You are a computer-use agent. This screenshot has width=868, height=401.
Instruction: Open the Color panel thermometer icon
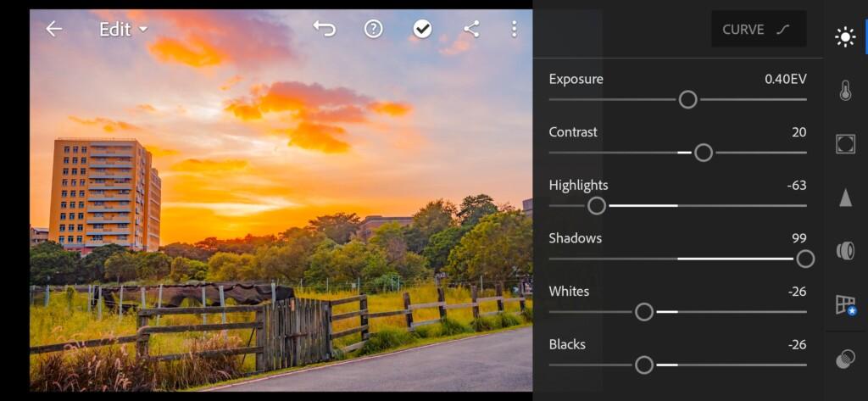tap(845, 90)
